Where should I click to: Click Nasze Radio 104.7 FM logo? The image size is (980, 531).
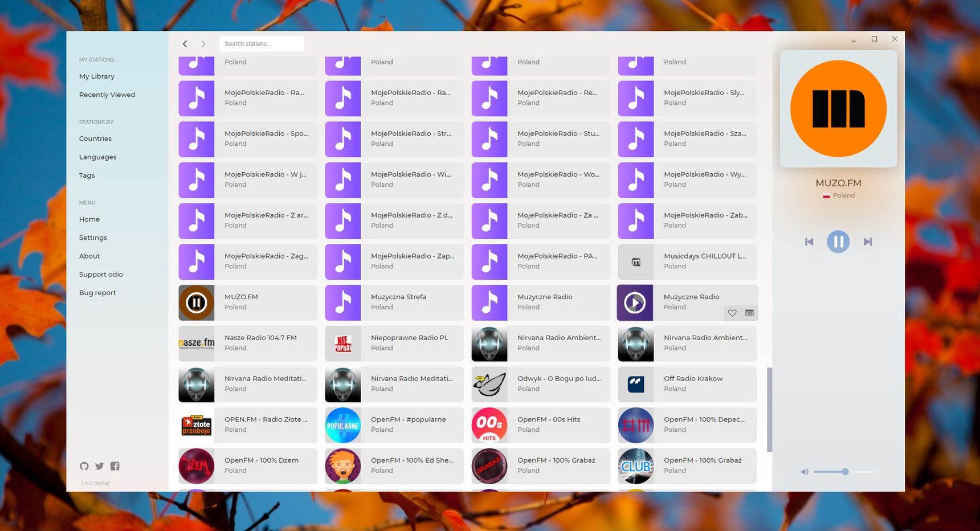pyautogui.click(x=197, y=344)
